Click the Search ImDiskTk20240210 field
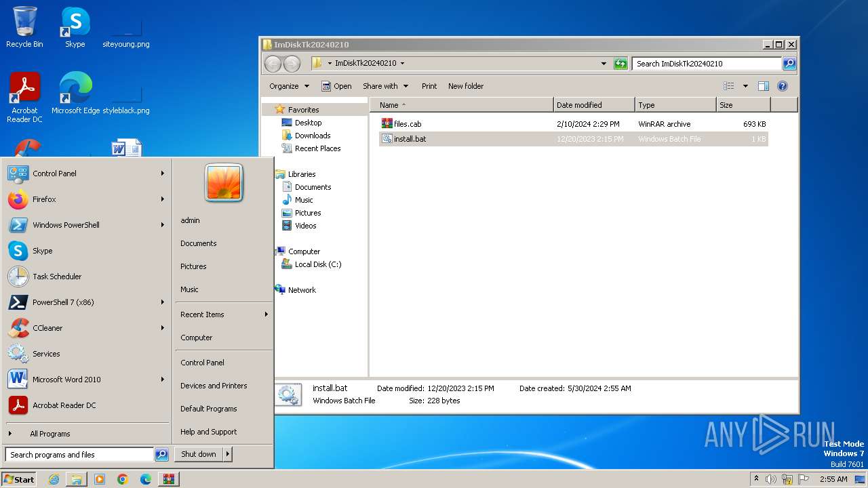This screenshot has height=488, width=868. 707,64
